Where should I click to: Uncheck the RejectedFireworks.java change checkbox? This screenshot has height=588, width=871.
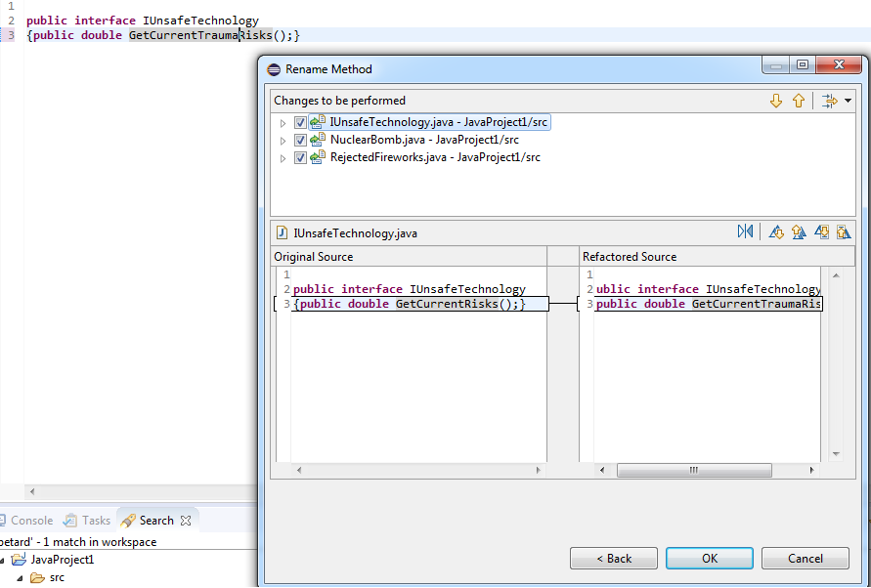click(x=300, y=158)
